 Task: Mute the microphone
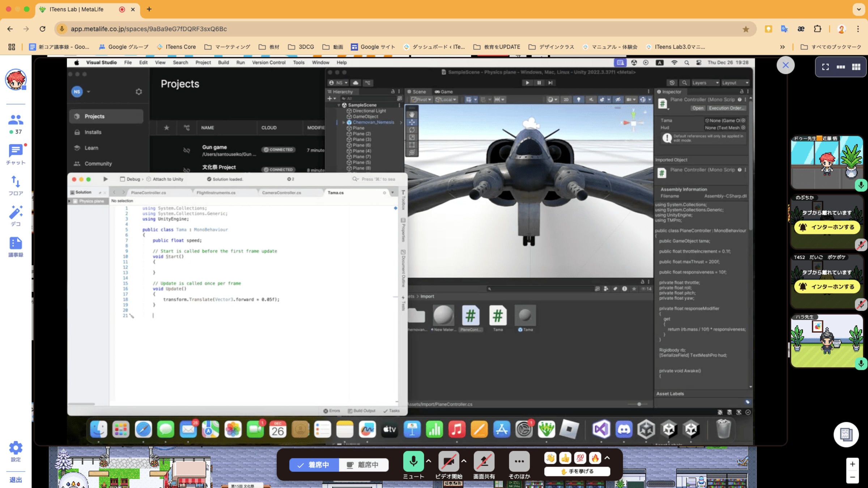click(413, 461)
